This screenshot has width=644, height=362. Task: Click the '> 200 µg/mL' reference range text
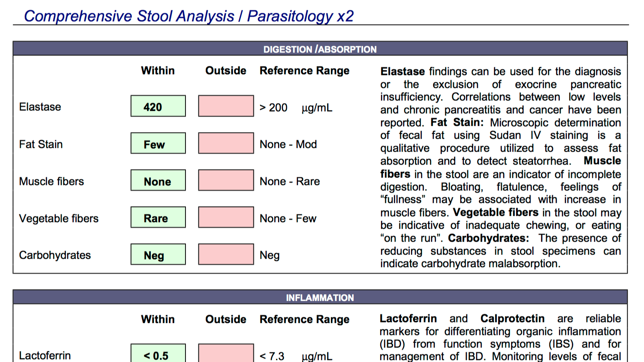(x=296, y=108)
